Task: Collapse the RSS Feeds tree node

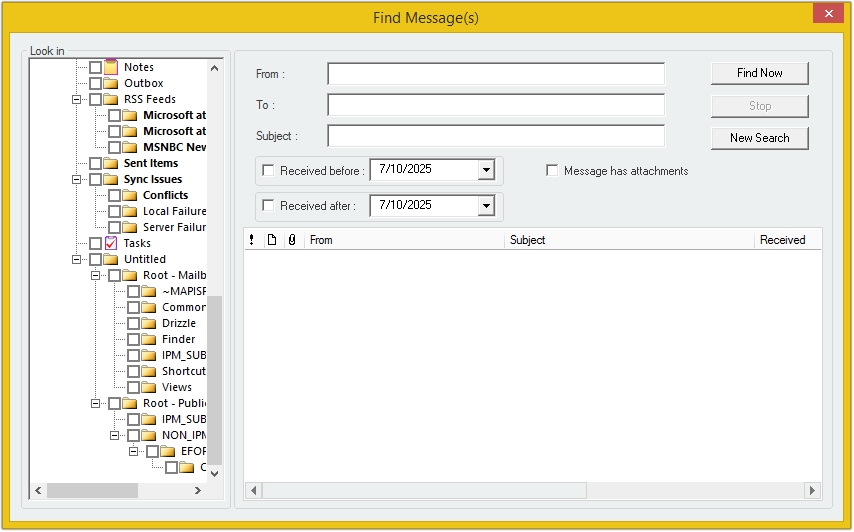Action: pyautogui.click(x=76, y=100)
